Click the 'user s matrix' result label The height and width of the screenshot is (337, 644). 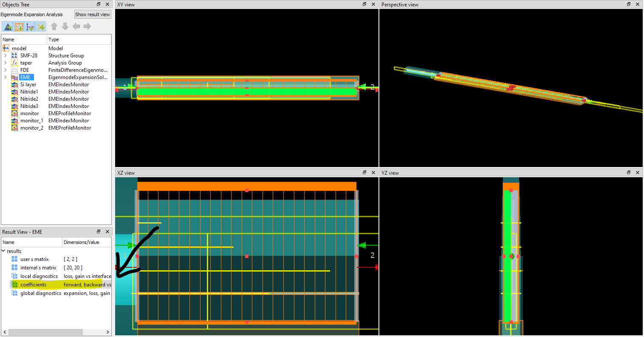tap(34, 259)
